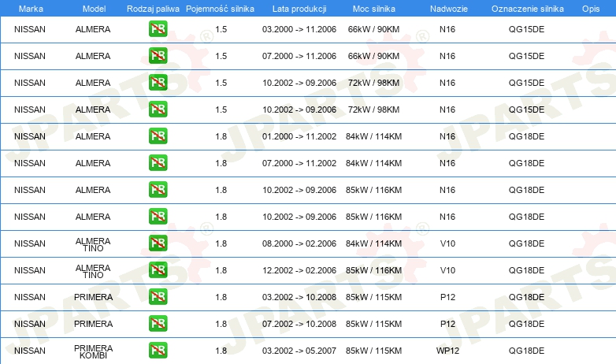Click the Nadwozie column header

(x=449, y=9)
